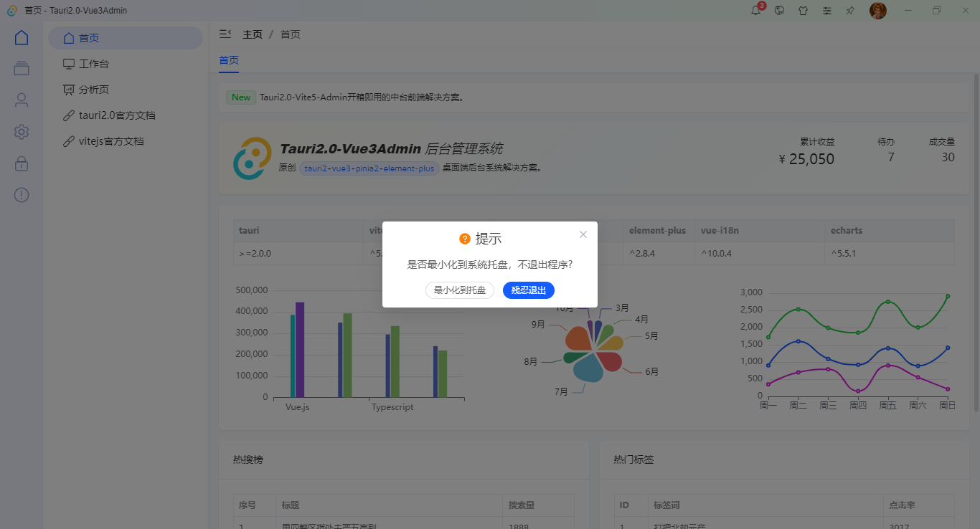Viewport: 980px width, 529px height.
Task: Open the Home icon in the left rail
Action: click(x=21, y=37)
